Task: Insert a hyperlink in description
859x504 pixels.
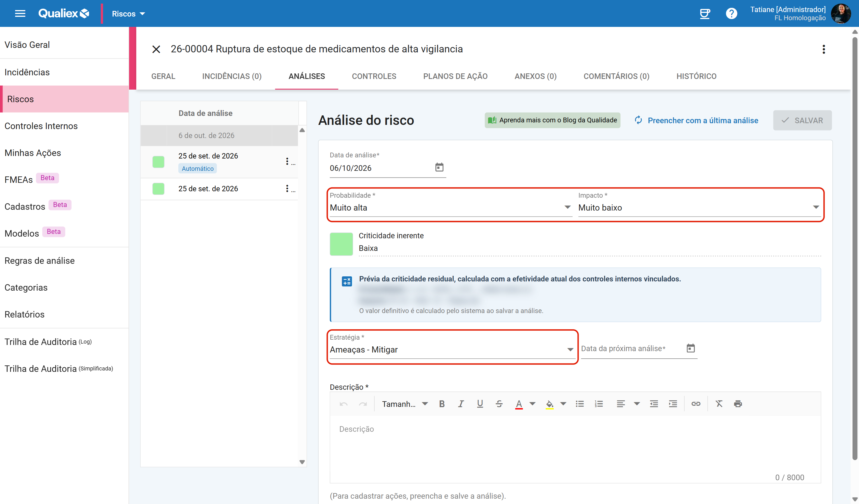Action: click(x=696, y=404)
